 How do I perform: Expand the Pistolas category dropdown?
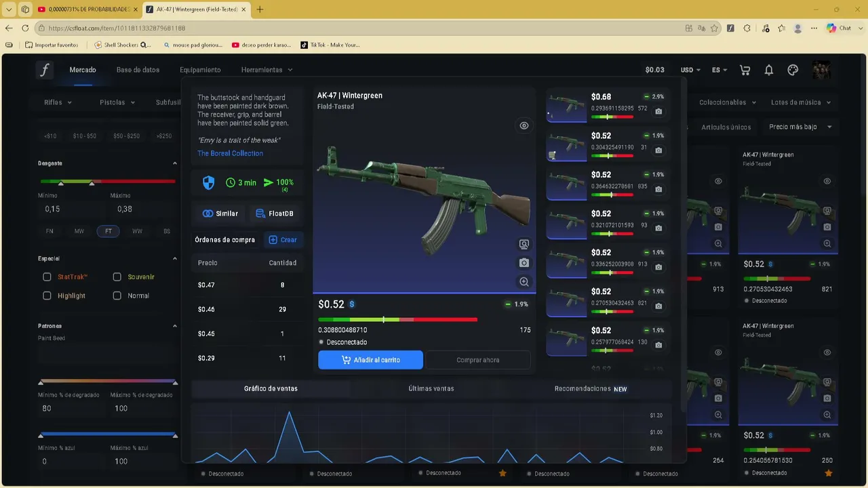pyautogui.click(x=117, y=102)
